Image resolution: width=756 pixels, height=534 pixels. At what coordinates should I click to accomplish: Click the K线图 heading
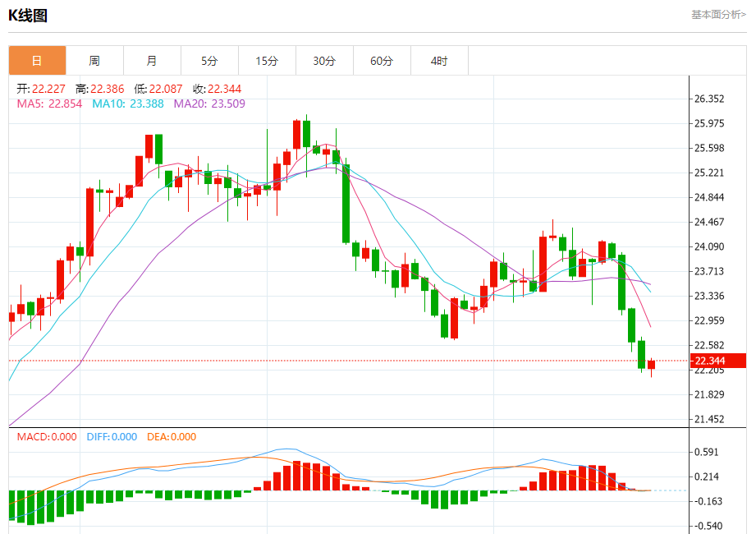pyautogui.click(x=27, y=16)
